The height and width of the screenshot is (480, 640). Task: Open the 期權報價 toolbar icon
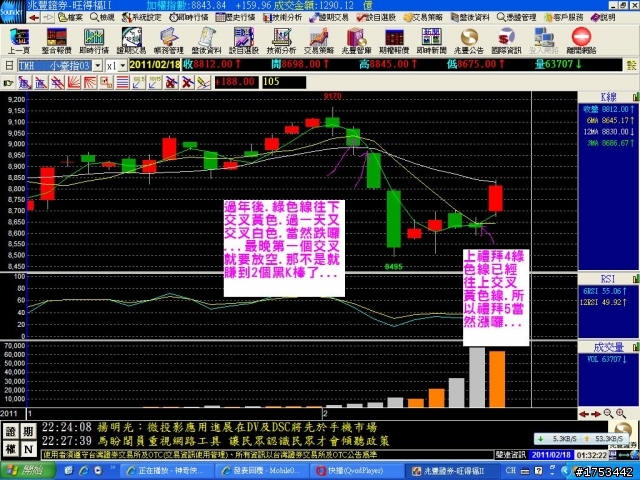(394, 41)
